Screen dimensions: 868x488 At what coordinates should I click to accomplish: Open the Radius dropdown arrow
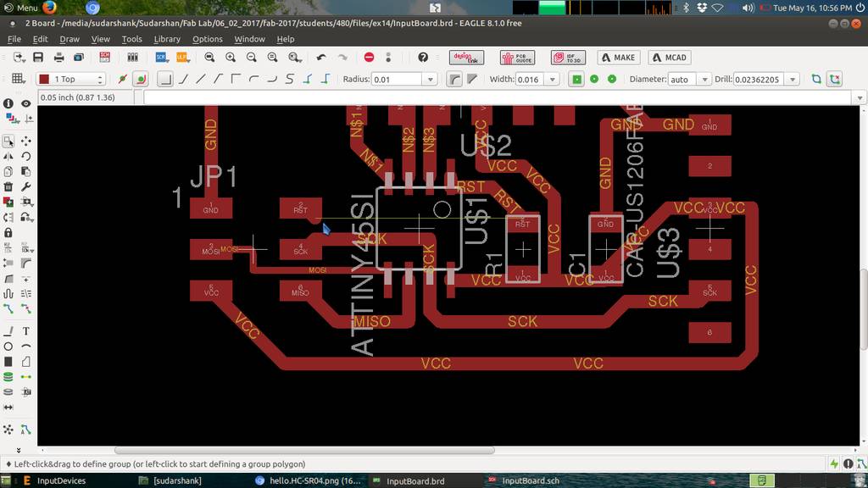click(430, 80)
